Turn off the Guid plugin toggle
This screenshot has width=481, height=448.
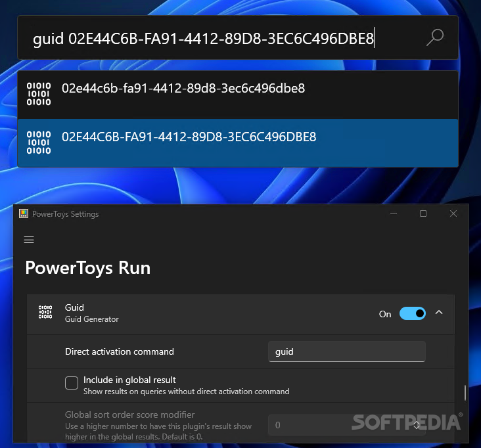point(412,313)
